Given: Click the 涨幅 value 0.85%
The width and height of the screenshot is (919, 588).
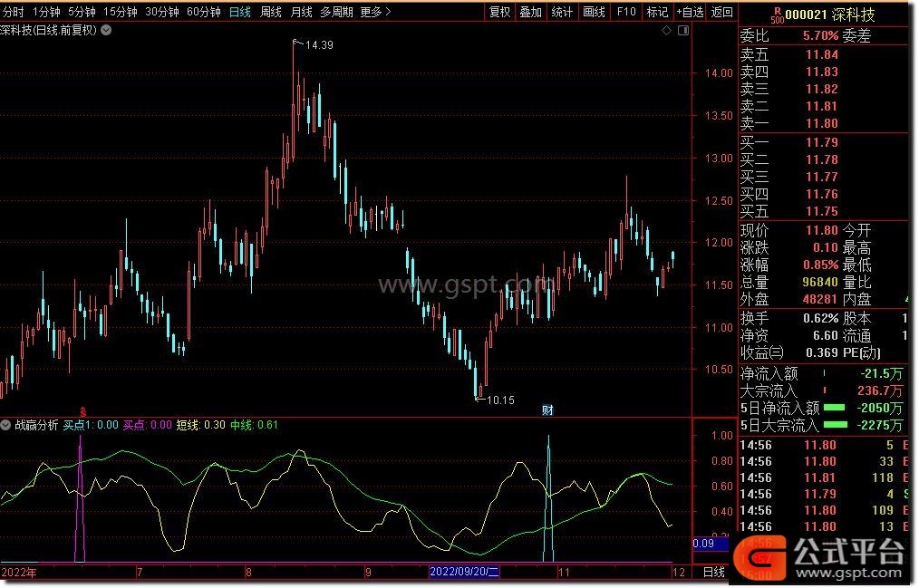Looking at the screenshot, I should pos(820,265).
